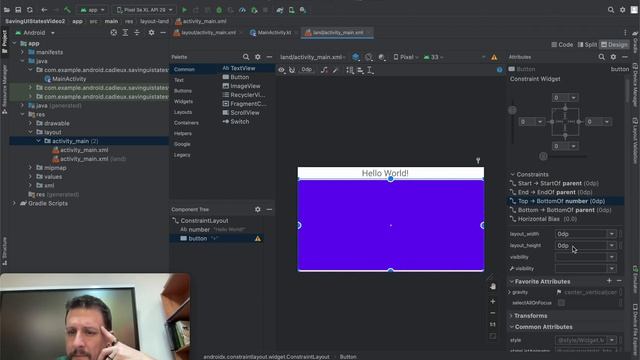This screenshot has height=360, width=640.
Task: Open the Pixel 3a XL API 29 device dropdown
Action: click(144, 10)
